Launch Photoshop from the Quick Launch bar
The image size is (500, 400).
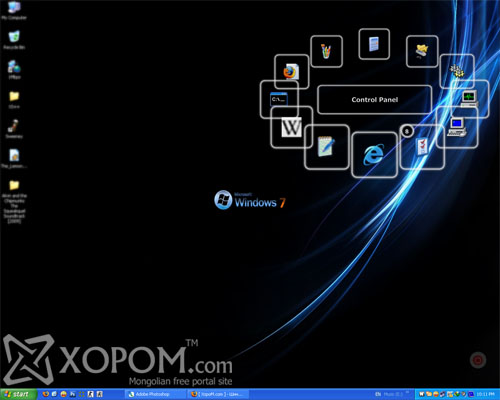tap(72, 394)
